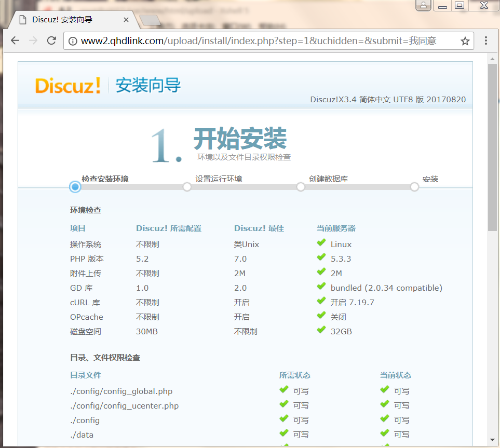Click the check beside 32GB disk space
500x448 pixels.
[321, 330]
